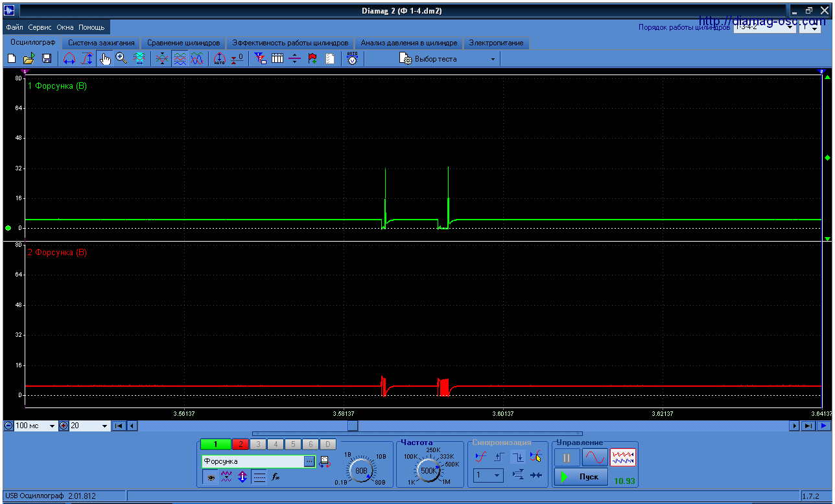Select channel 5 button

click(x=293, y=444)
